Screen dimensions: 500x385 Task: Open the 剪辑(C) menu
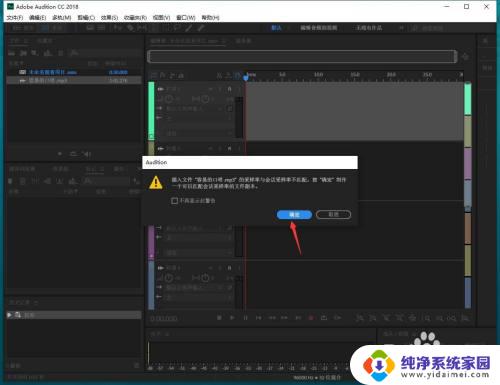pos(86,17)
